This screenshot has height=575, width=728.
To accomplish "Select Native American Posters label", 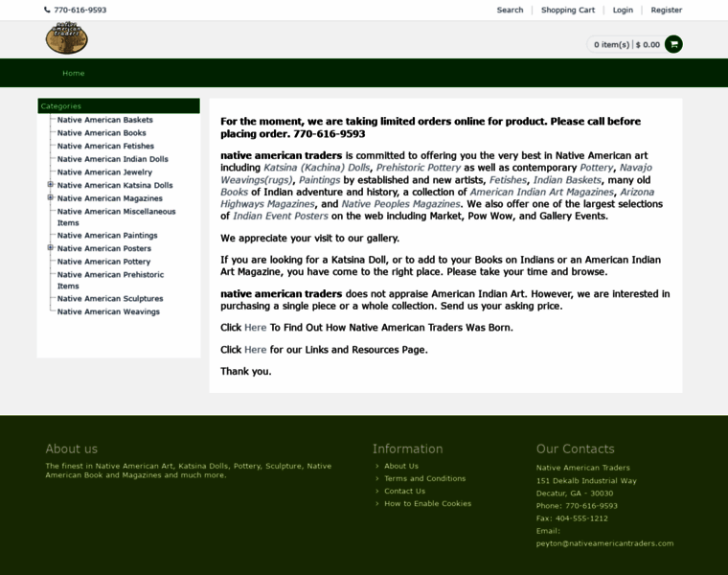I will (104, 248).
